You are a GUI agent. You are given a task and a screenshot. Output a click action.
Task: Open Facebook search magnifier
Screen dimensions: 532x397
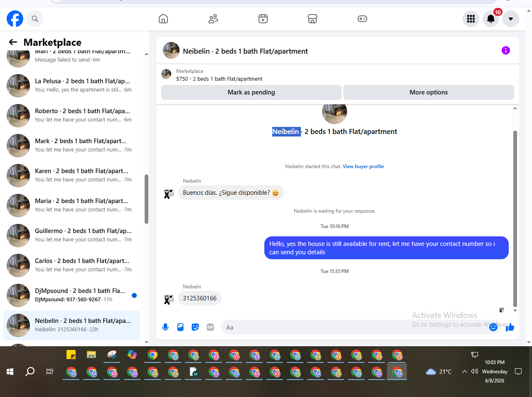35,19
